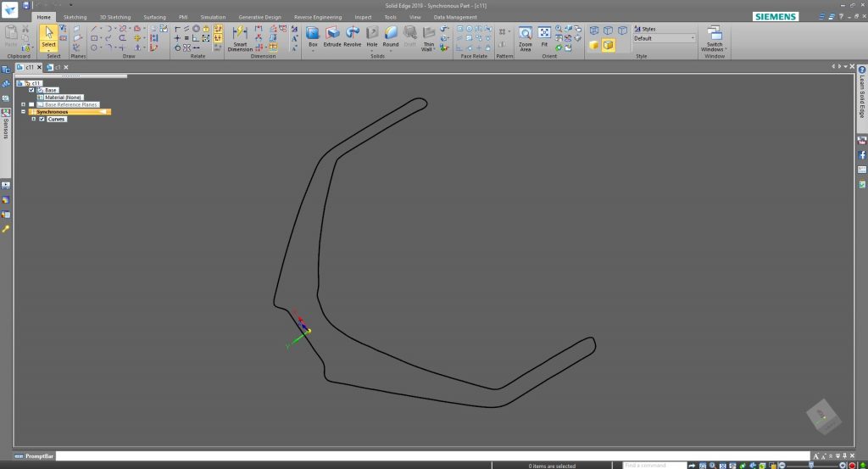Open the Simulation ribbon tab
Screen dimensions: 868x469
point(213,17)
